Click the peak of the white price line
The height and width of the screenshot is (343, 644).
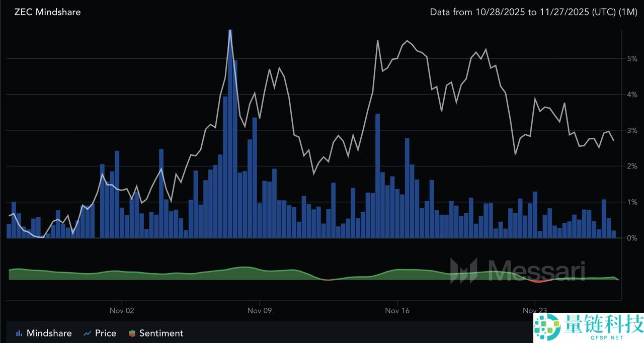tap(230, 30)
